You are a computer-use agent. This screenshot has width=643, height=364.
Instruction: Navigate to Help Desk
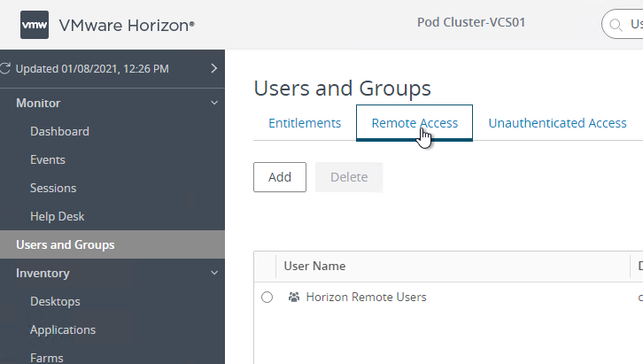coord(58,216)
